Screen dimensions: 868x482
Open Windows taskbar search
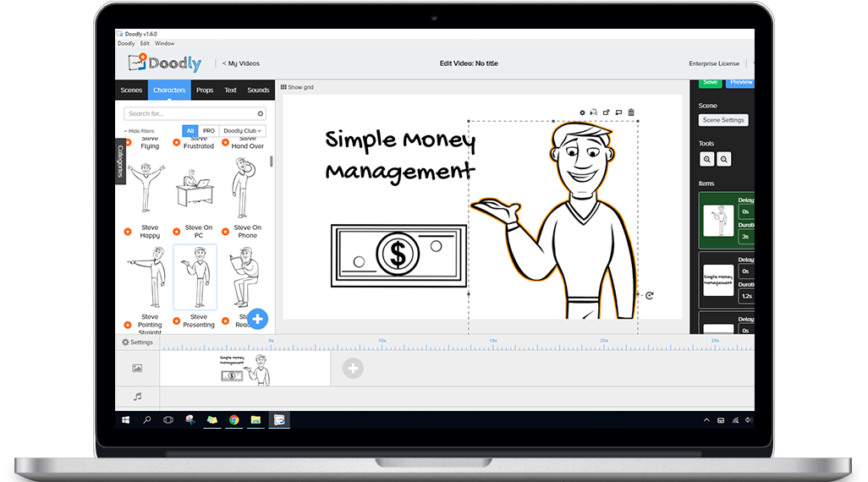pyautogui.click(x=146, y=420)
